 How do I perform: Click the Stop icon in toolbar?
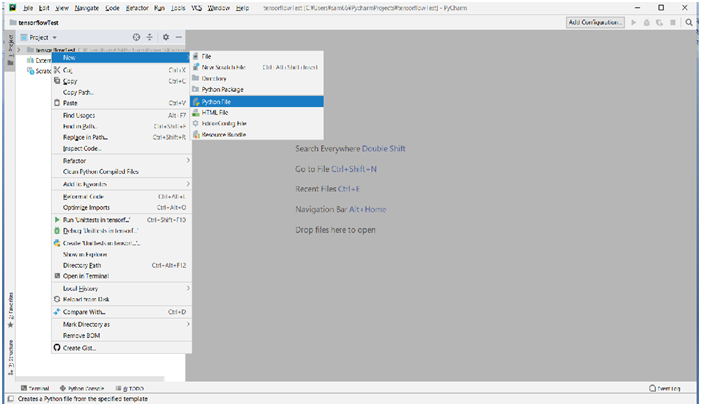[673, 22]
